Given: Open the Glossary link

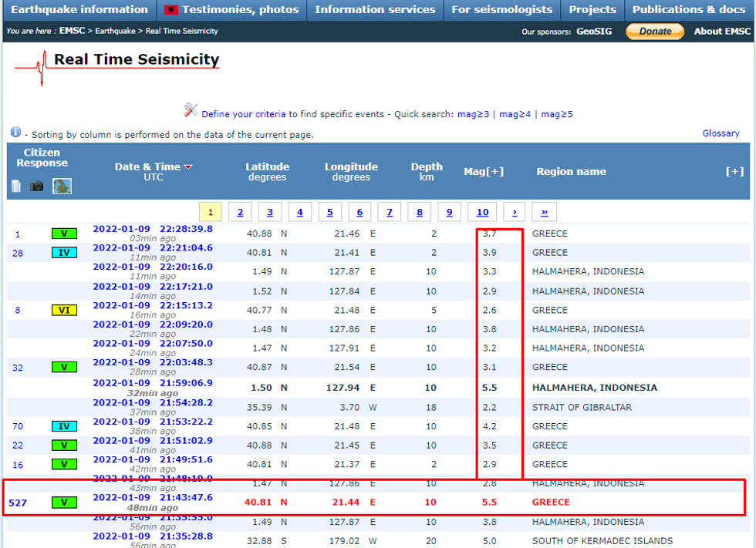Looking at the screenshot, I should pos(721,133).
